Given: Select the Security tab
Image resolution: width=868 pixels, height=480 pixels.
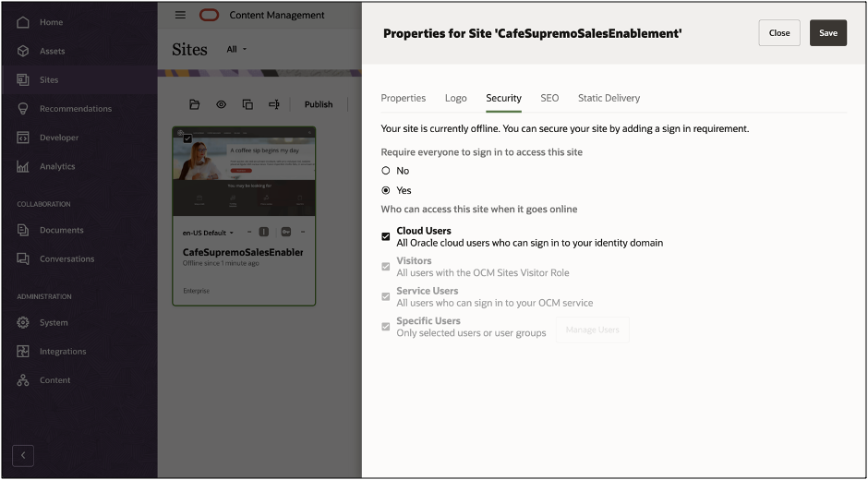Looking at the screenshot, I should click(504, 98).
